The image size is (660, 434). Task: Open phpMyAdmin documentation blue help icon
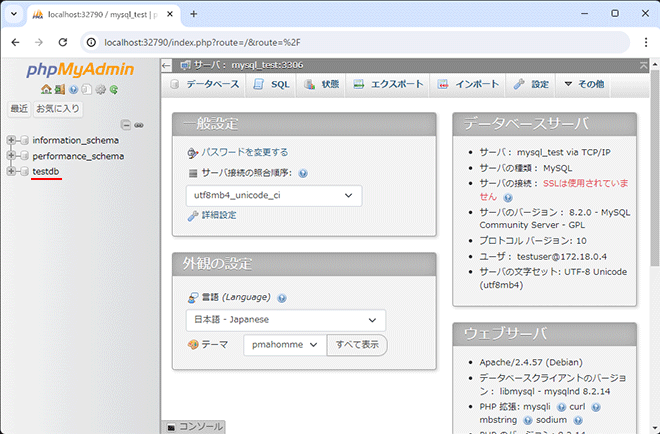(73, 89)
